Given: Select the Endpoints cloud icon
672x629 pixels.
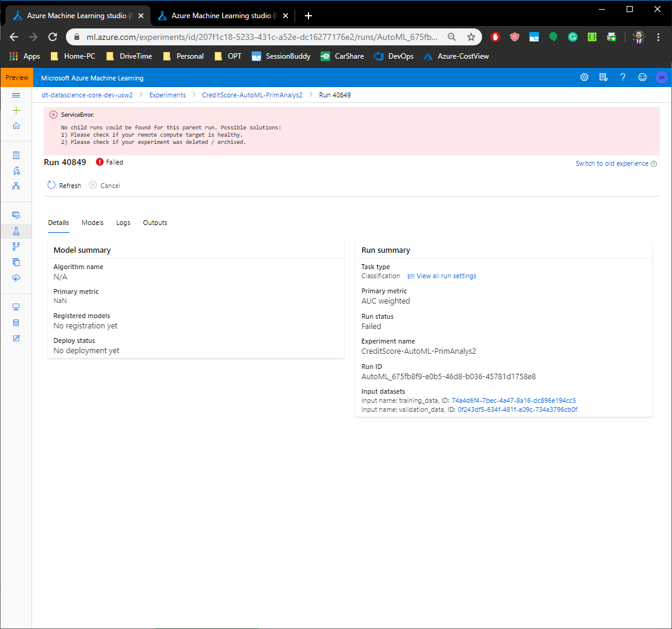Looking at the screenshot, I should click(x=16, y=278).
